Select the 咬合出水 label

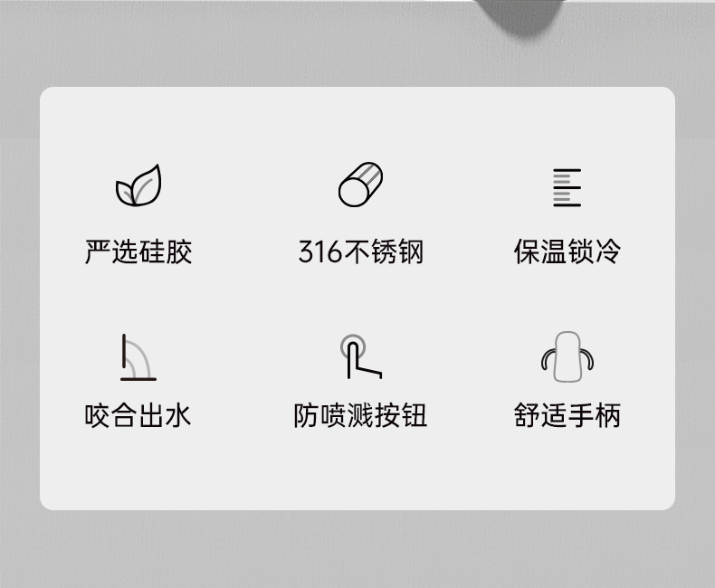tap(138, 415)
